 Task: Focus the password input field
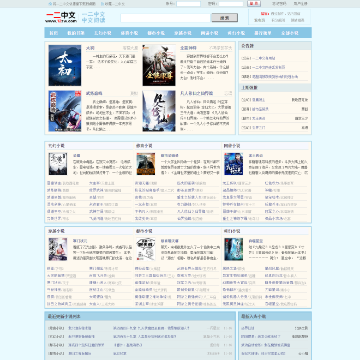(231, 4)
